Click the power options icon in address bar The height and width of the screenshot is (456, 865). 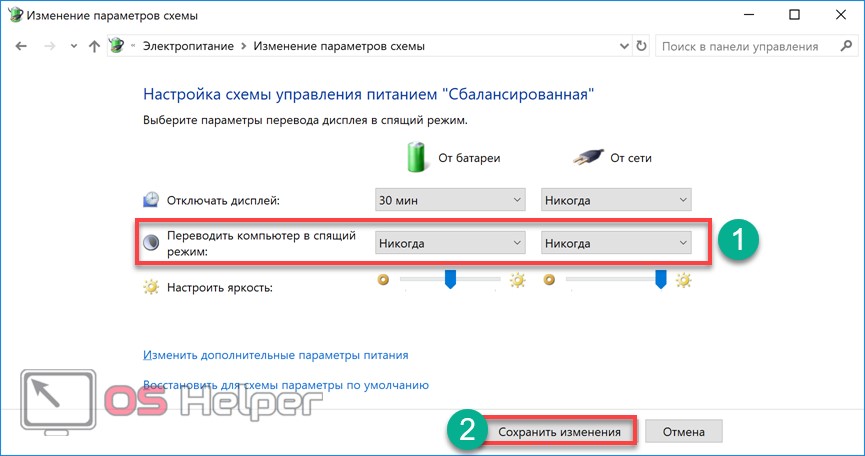point(116,46)
